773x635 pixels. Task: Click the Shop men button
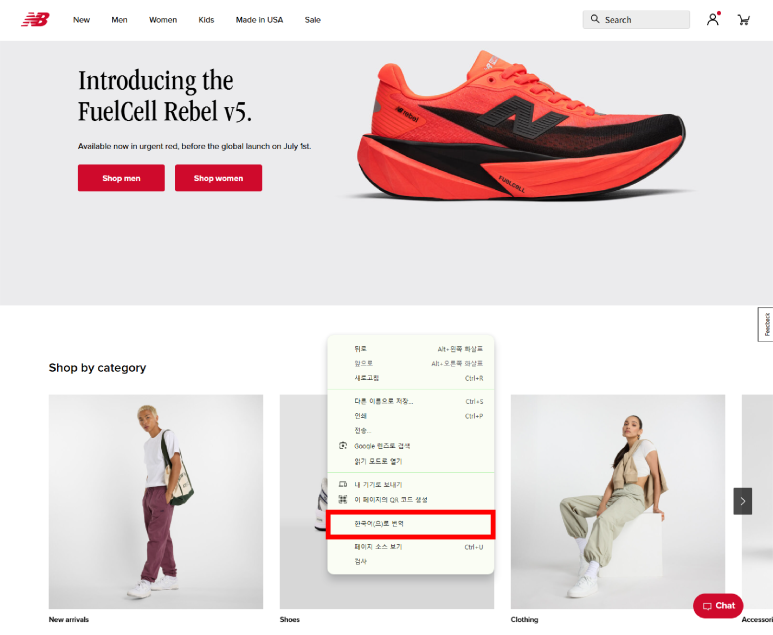tap(121, 178)
